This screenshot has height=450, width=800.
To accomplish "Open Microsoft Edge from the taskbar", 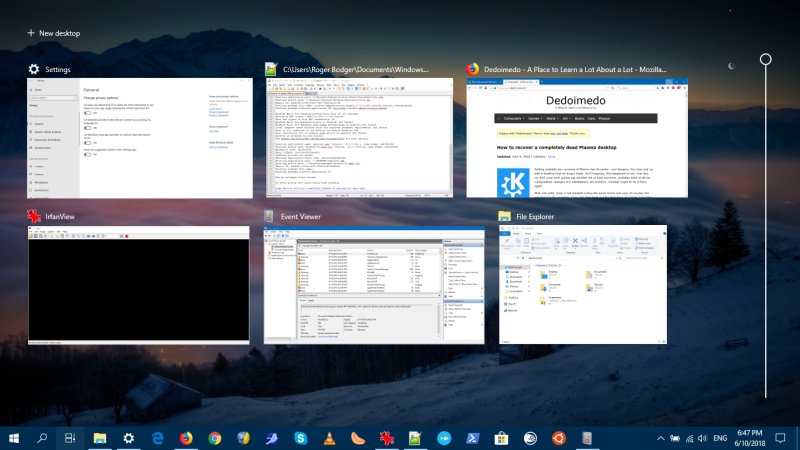I will 157,438.
